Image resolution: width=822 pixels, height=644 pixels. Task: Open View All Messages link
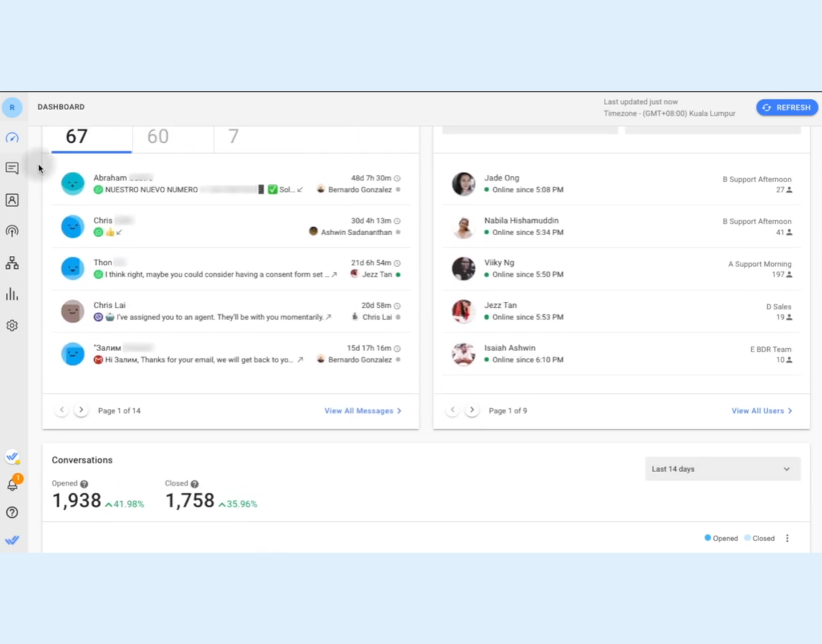click(363, 410)
